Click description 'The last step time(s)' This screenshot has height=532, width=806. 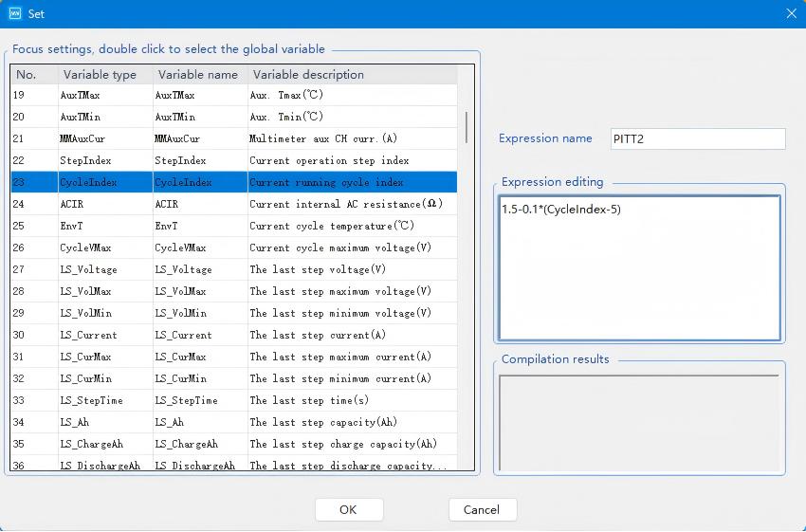point(309,400)
